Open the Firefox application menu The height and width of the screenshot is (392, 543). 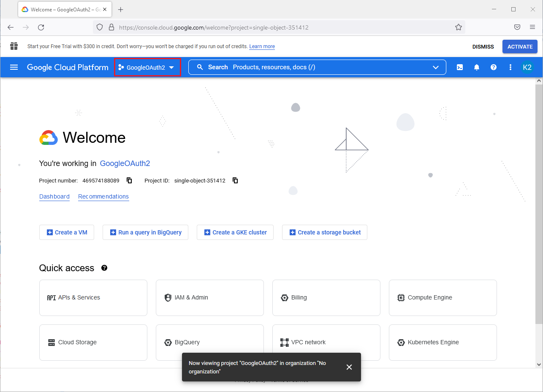[x=532, y=27]
